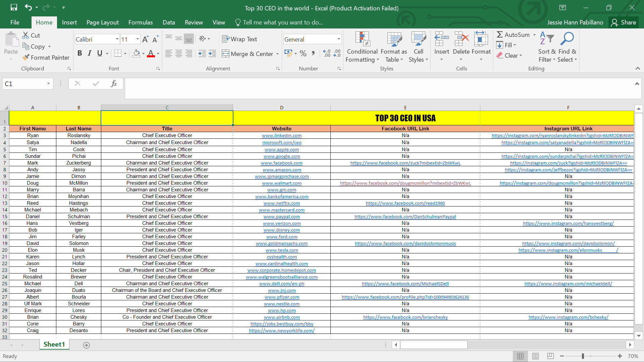Add a new sheet with plus icon
This screenshot has height=362, width=644.
tap(87, 345)
